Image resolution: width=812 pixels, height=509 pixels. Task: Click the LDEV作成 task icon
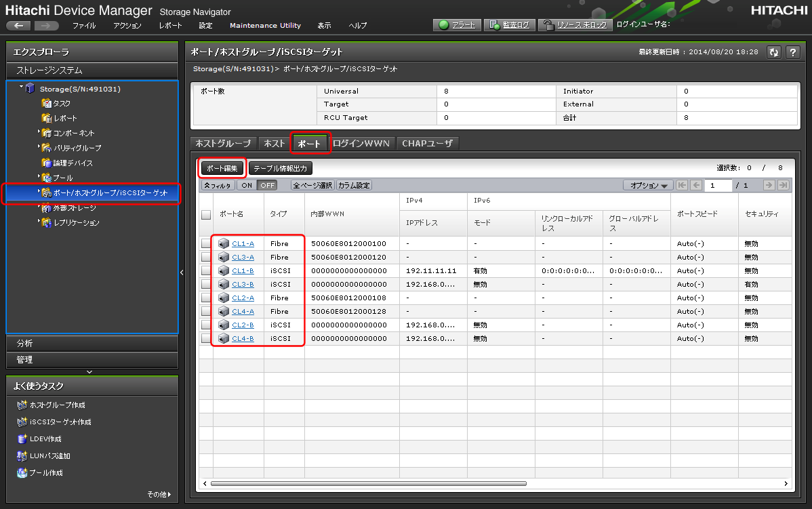coord(22,439)
